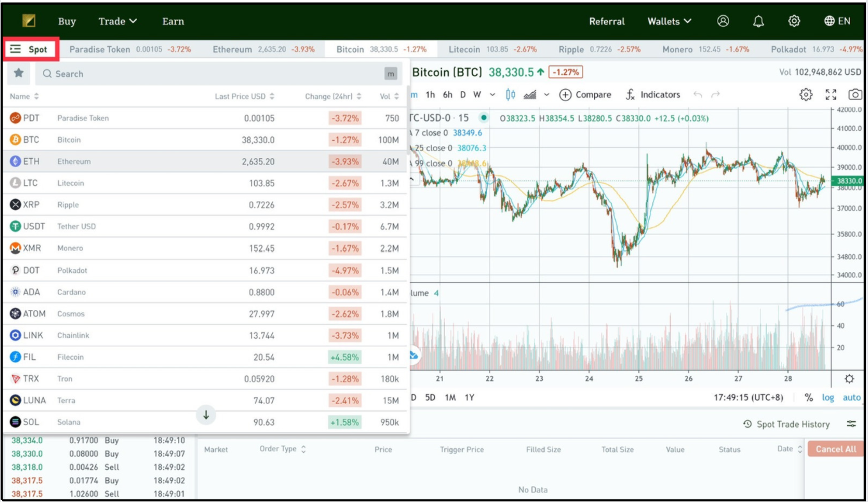This screenshot has height=502, width=868.
Task: Click the scroll-down arrow in market list
Action: [206, 415]
